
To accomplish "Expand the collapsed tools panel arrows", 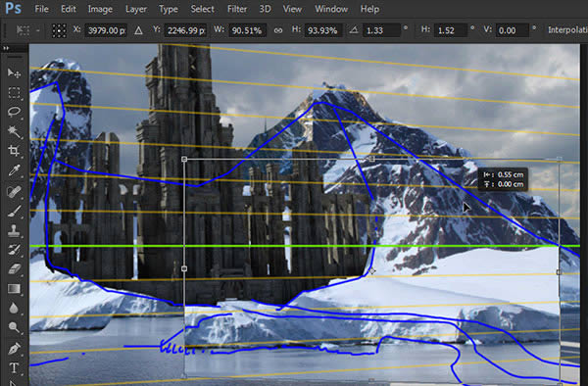I will 6,48.
